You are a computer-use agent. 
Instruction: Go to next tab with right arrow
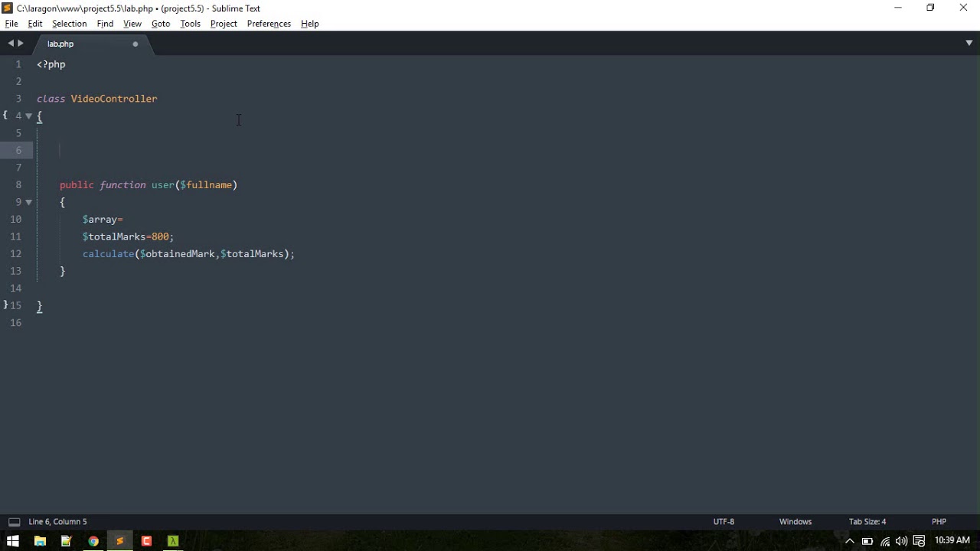tap(21, 44)
